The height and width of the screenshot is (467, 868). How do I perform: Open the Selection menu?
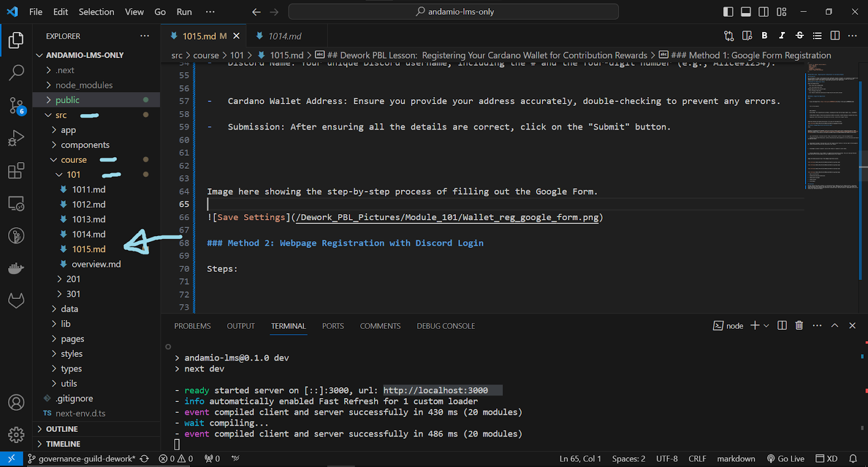tap(96, 12)
